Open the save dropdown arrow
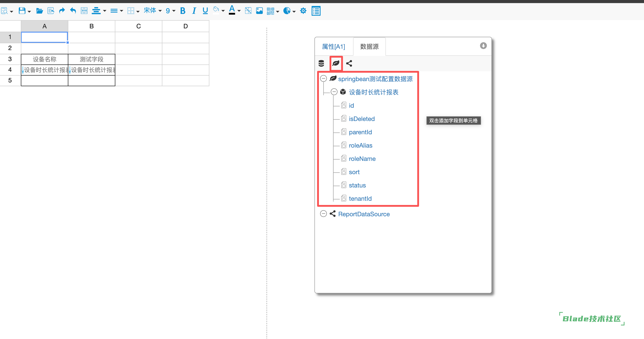 coord(29,12)
